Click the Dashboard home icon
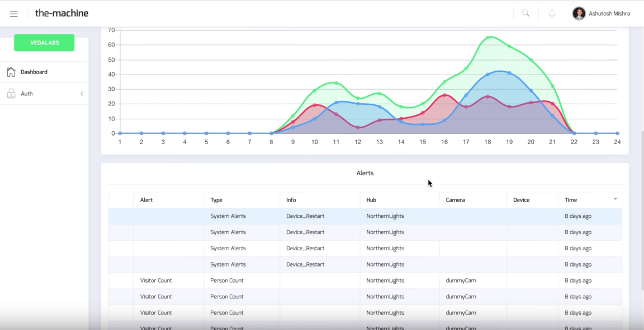644x330 pixels. [11, 72]
